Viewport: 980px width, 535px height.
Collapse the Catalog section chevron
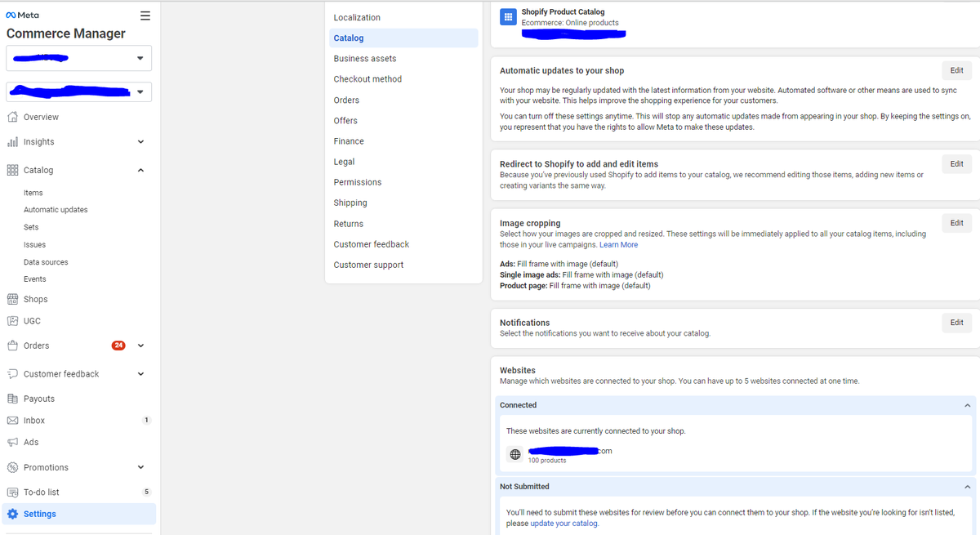140,170
